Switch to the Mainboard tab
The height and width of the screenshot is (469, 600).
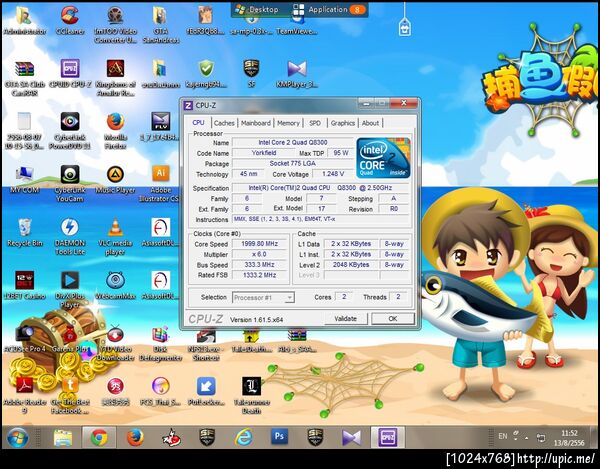click(x=256, y=123)
